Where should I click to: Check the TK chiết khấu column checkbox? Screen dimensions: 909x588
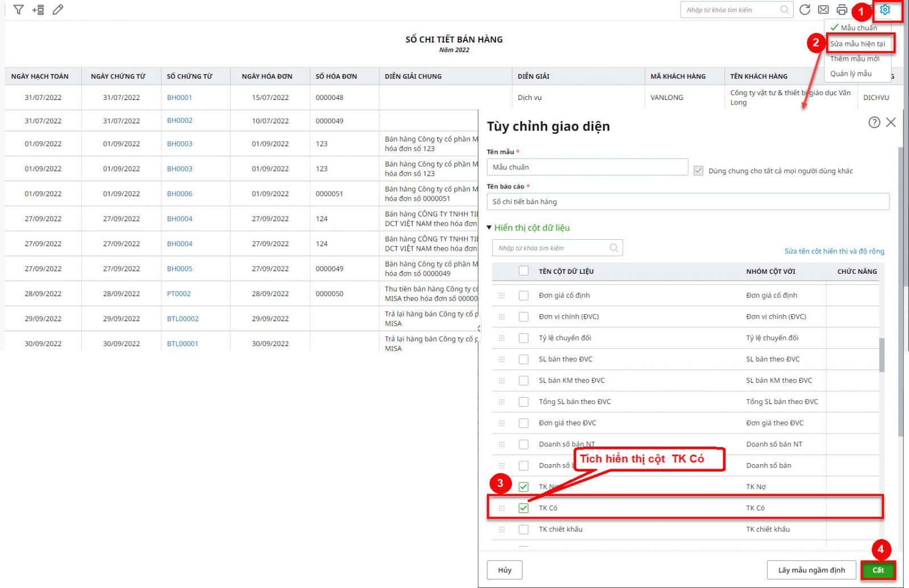[x=523, y=529]
